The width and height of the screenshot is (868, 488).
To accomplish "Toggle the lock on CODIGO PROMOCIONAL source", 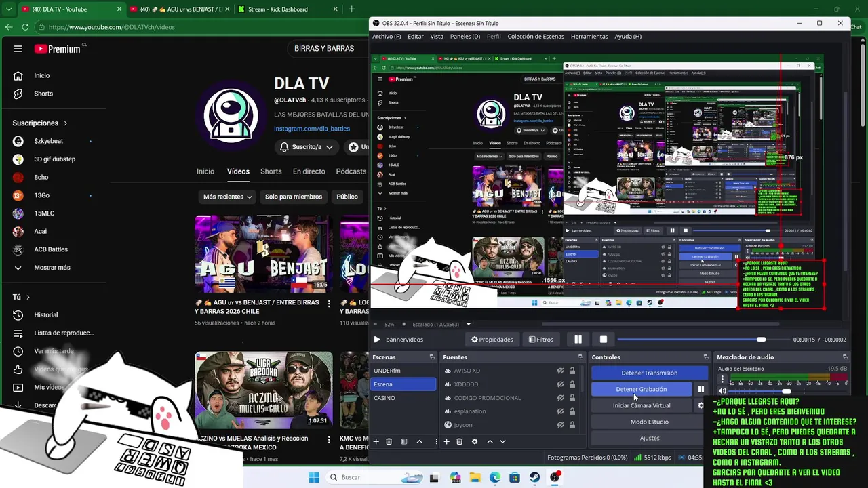I will [572, 398].
